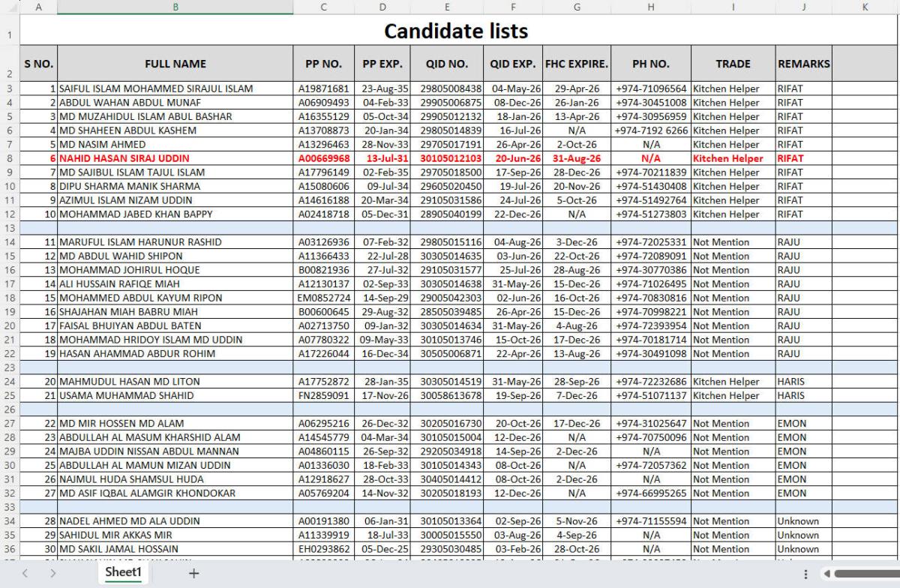This screenshot has height=588, width=900.
Task: Select the FULL NAME header cell
Action: [x=175, y=64]
